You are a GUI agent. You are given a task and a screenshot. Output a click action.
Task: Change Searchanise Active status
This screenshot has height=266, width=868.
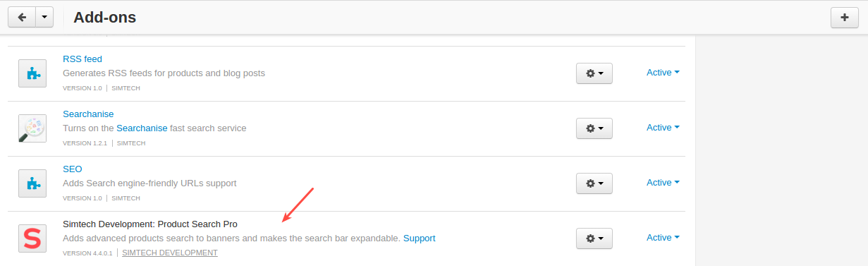click(663, 127)
